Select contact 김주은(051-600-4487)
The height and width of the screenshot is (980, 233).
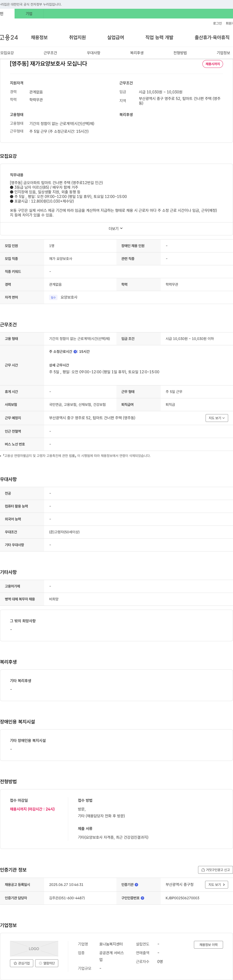tap(67, 898)
